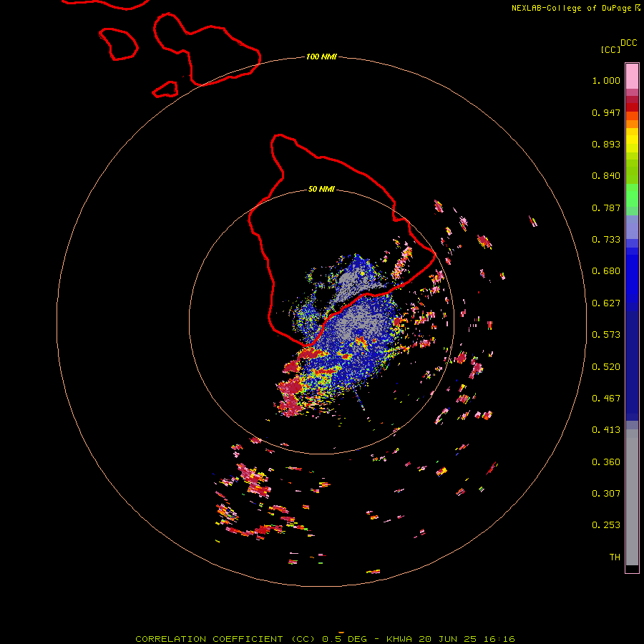This screenshot has height=644, width=644.
Task: Click the 1.000 scale value
Action: 606,80
